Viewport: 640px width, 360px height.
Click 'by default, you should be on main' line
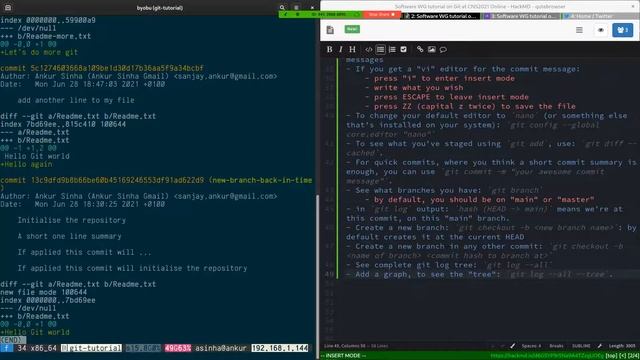pos(480,200)
